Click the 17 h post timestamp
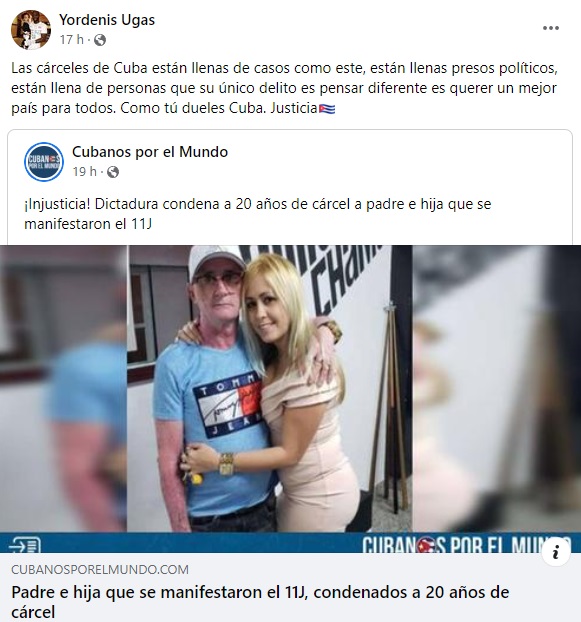 (x=72, y=40)
